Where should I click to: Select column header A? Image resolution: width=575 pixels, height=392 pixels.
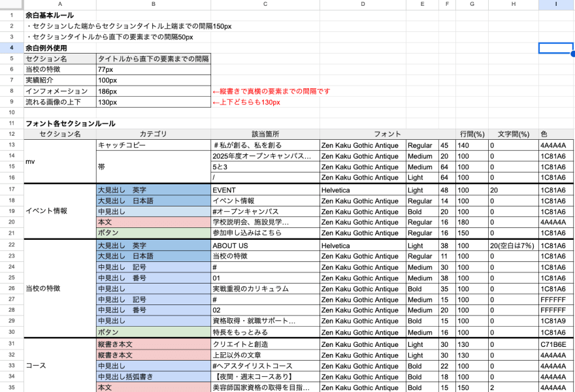point(59,5)
